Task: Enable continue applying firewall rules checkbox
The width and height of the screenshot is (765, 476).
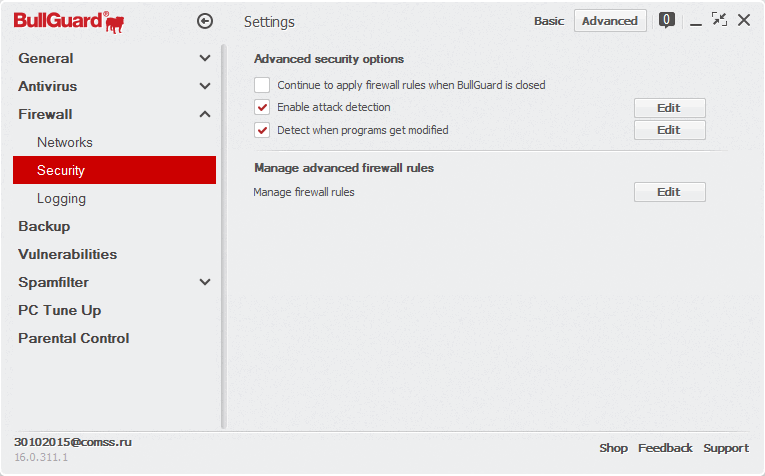Action: [262, 85]
